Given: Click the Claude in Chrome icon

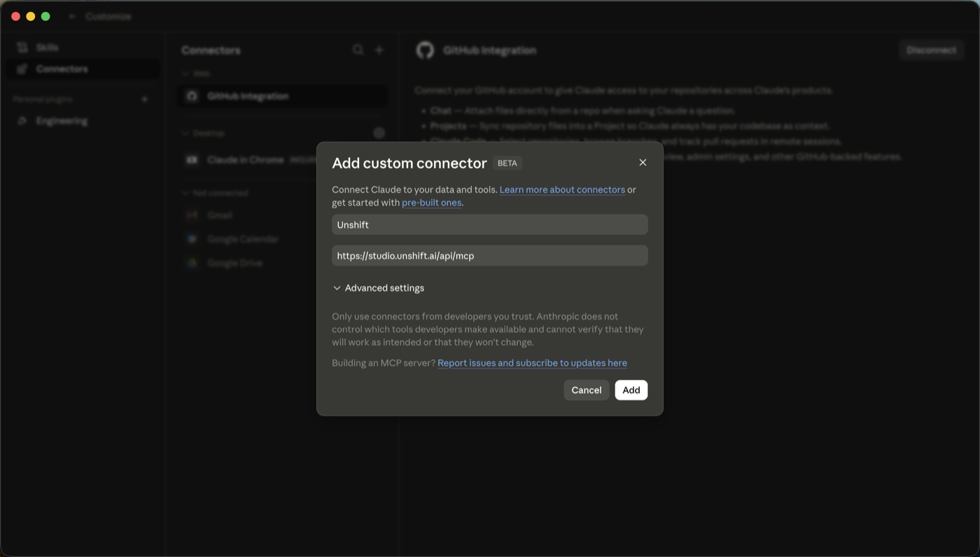Looking at the screenshot, I should click(x=192, y=160).
